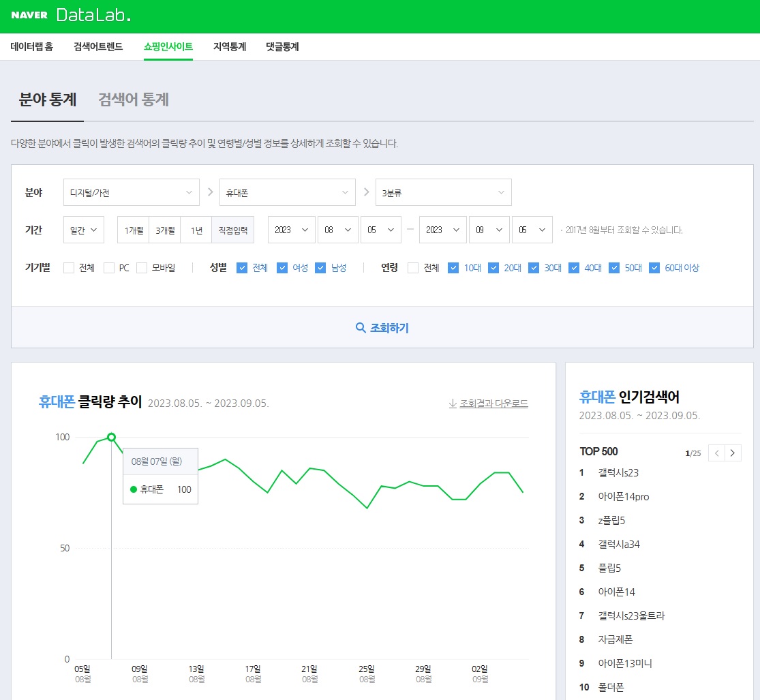Click the left pagination arrow in 인기검색어 panel
Image resolution: width=760 pixels, height=700 pixels.
coord(716,453)
